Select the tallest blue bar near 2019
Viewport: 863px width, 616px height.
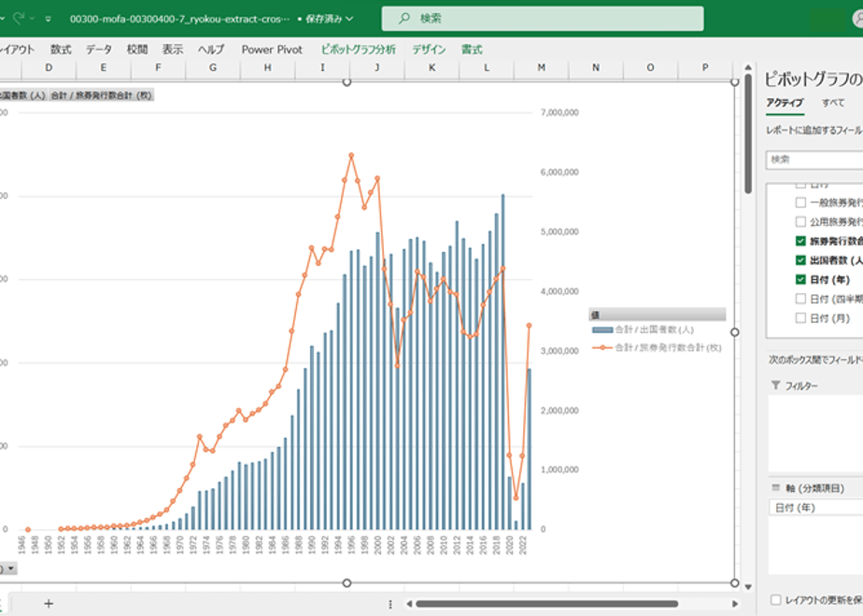[x=502, y=361]
